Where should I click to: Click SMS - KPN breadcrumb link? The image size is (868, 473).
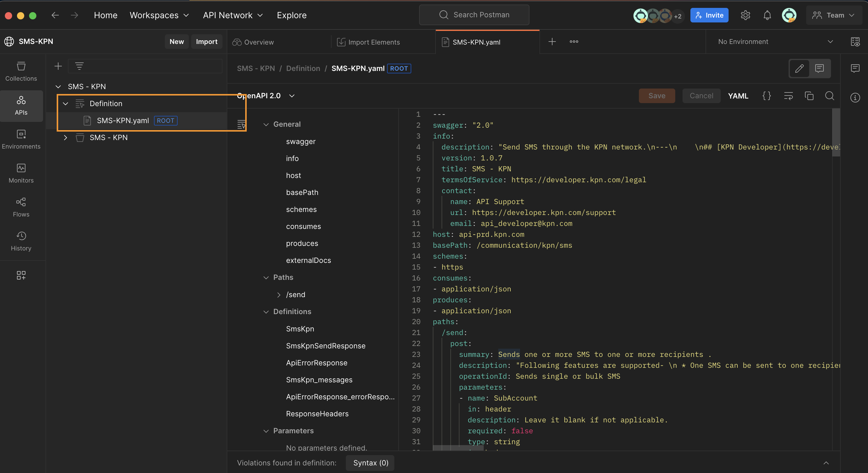[256, 69]
